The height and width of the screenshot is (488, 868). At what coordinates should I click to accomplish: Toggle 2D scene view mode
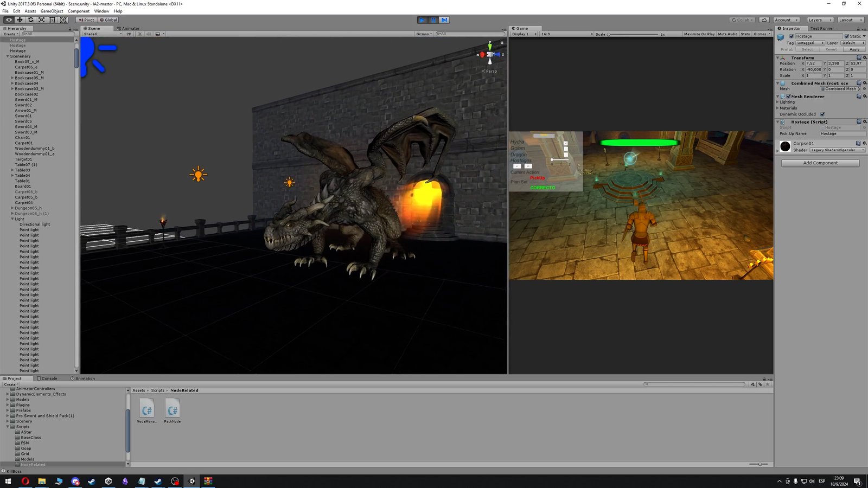129,34
